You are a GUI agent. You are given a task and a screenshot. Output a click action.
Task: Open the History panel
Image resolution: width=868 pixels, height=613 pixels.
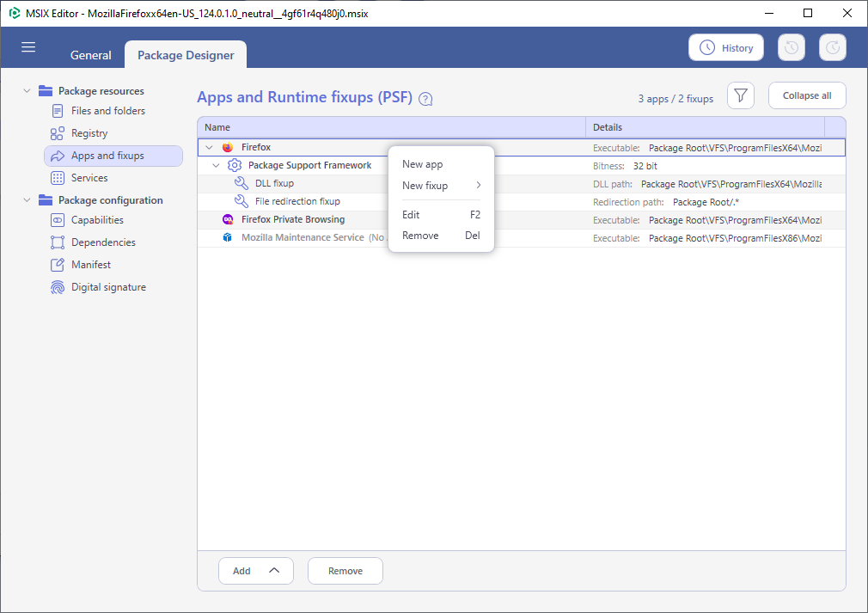[x=725, y=47]
